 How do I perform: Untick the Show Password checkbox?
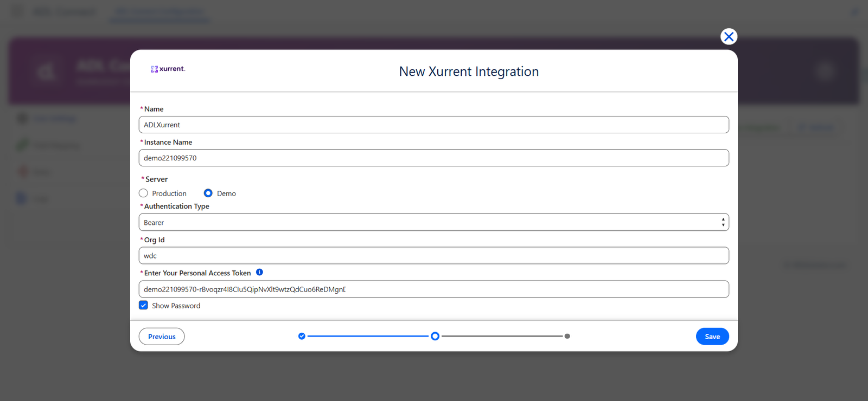pyautogui.click(x=143, y=305)
